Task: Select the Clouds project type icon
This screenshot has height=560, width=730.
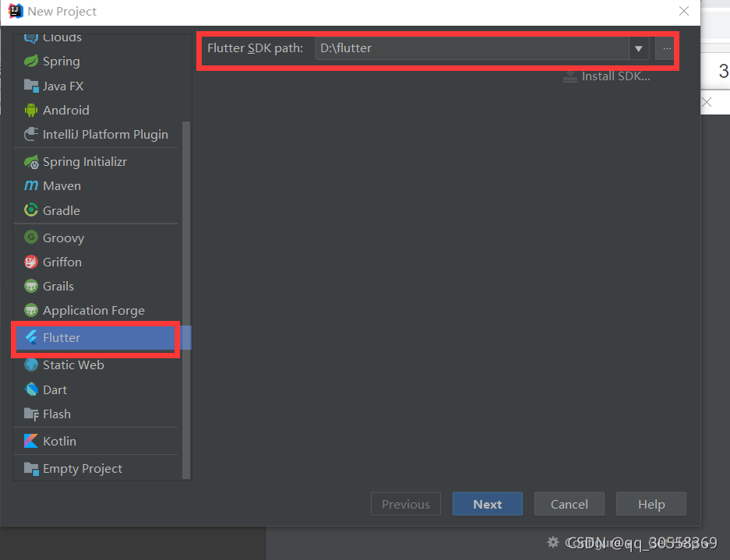Action: click(31, 38)
